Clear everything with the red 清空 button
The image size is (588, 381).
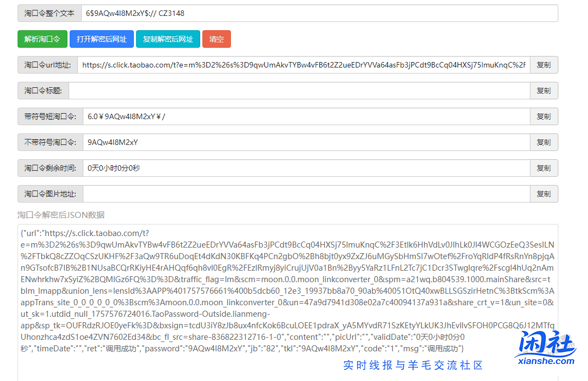(217, 39)
